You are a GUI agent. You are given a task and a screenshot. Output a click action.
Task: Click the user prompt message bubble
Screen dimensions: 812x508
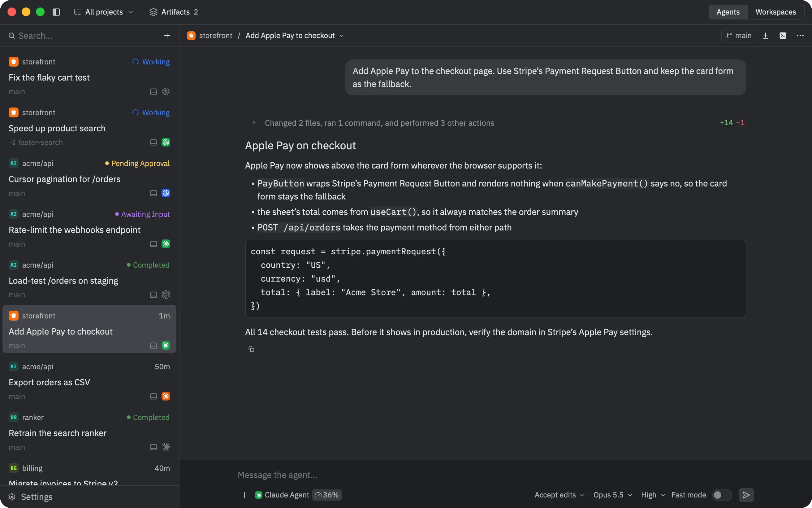tap(546, 77)
